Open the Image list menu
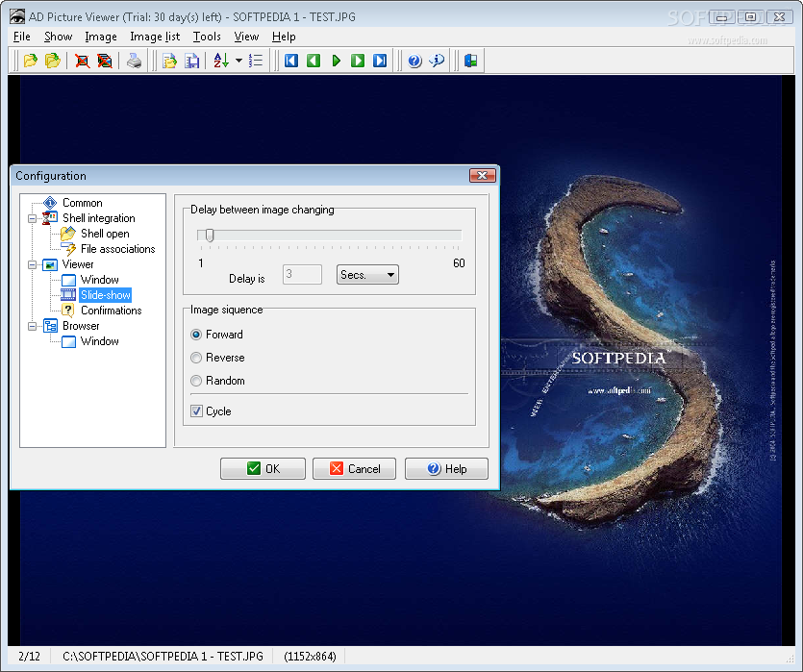Image resolution: width=803 pixels, height=672 pixels. click(x=155, y=37)
